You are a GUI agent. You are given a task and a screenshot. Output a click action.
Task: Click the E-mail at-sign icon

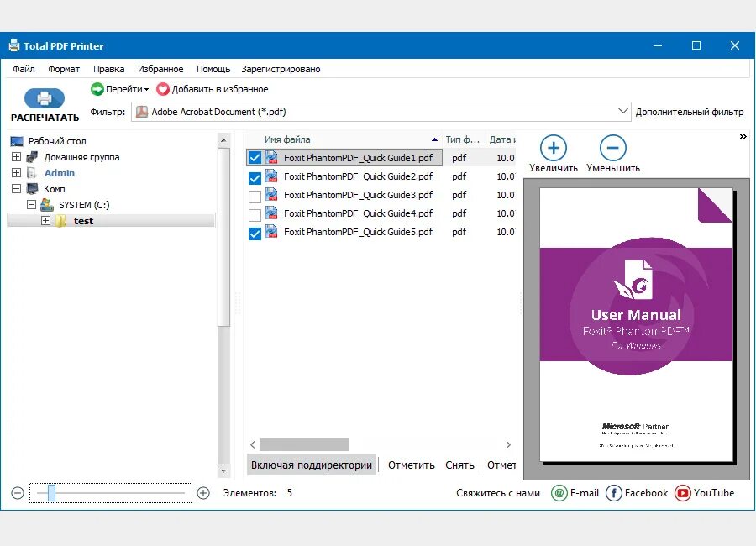(x=559, y=493)
